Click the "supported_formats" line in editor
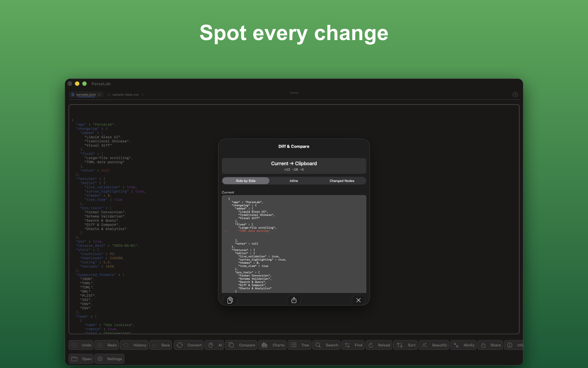 tap(100, 275)
